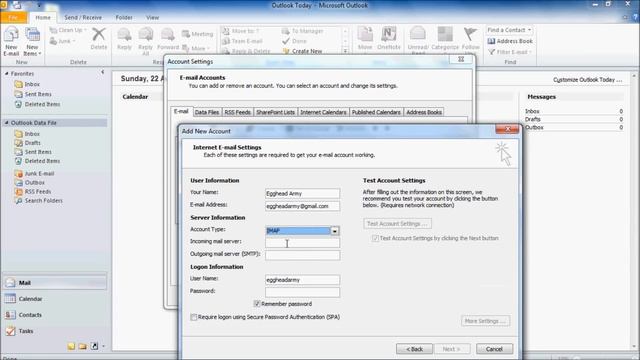Screen dimensions: 640x360
Task: Click the Back button in Add New Account
Action: (414, 349)
